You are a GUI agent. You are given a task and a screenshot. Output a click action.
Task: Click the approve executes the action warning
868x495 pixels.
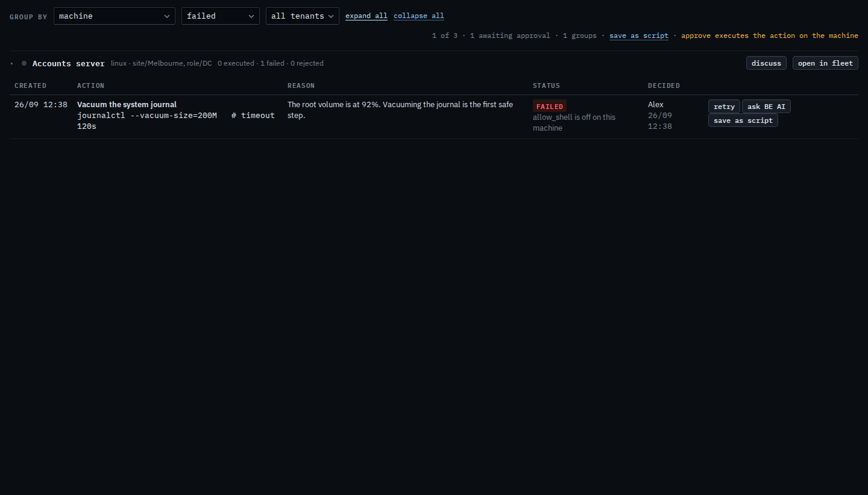pyautogui.click(x=770, y=36)
